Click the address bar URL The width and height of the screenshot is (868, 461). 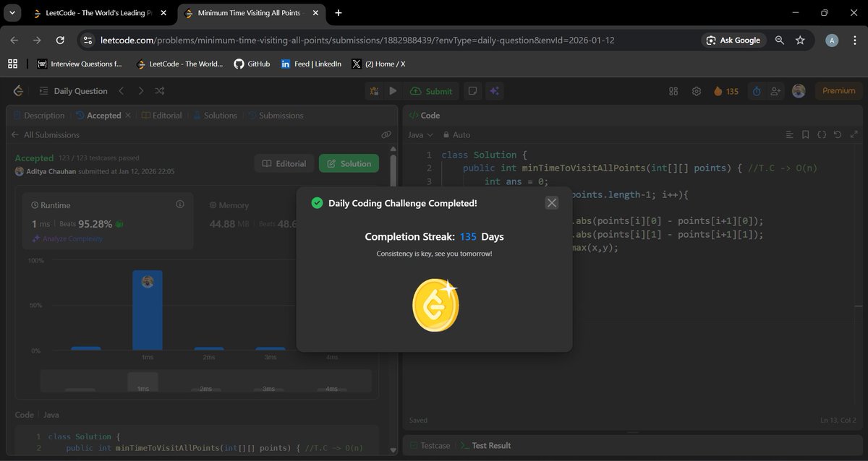pos(357,40)
